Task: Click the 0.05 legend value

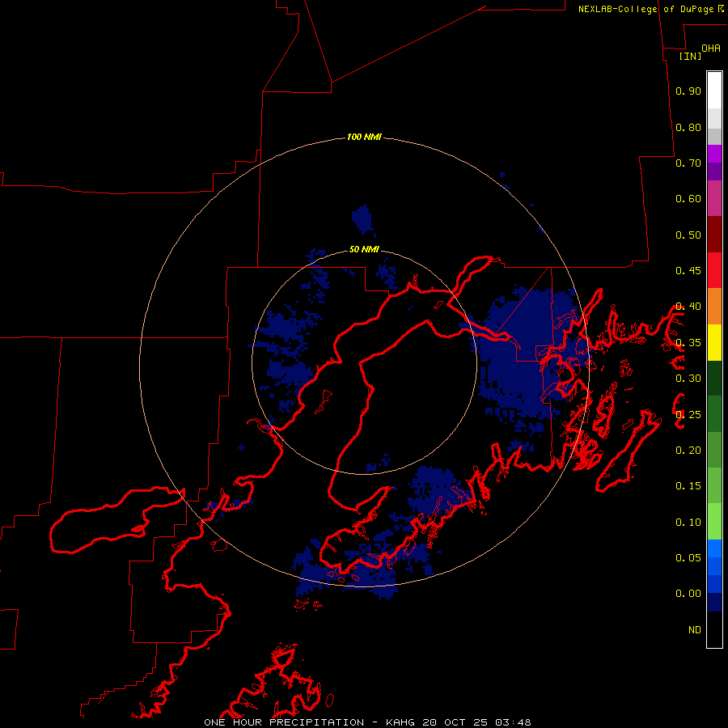Action: 688,558
